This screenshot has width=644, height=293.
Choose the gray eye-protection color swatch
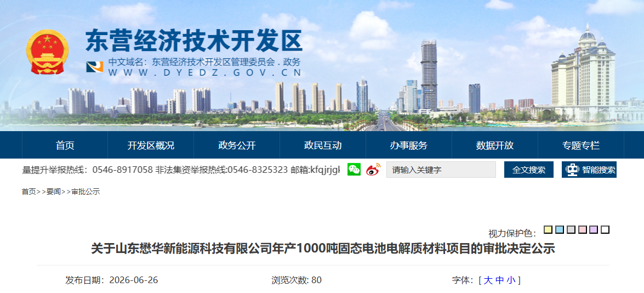571,230
